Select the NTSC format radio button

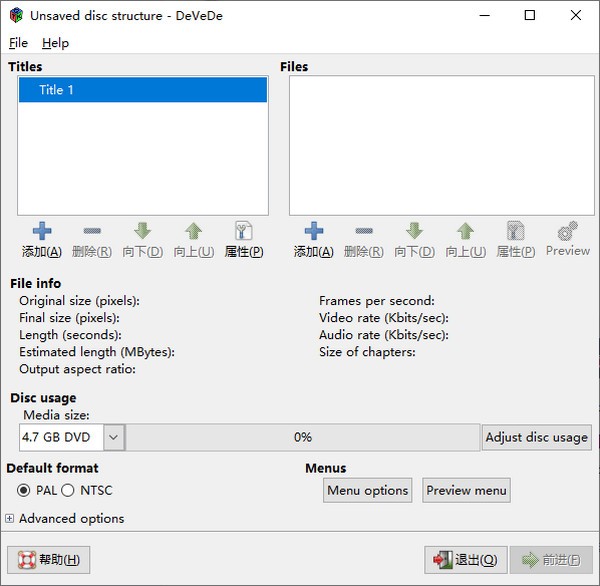pyautogui.click(x=68, y=490)
